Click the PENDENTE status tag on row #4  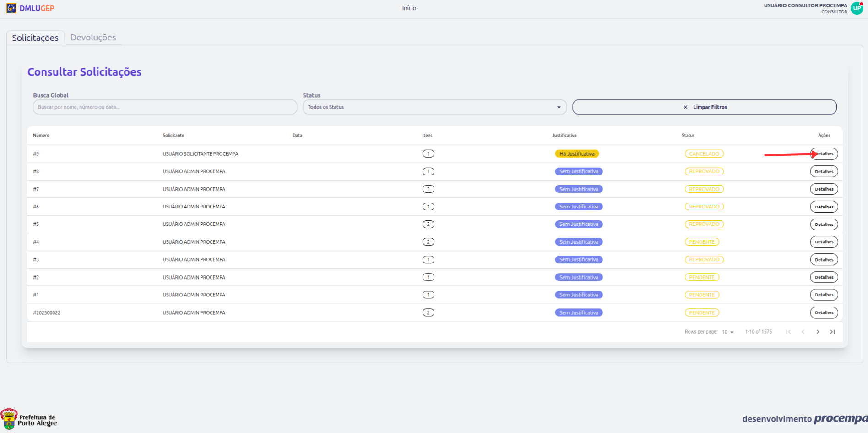coord(702,242)
